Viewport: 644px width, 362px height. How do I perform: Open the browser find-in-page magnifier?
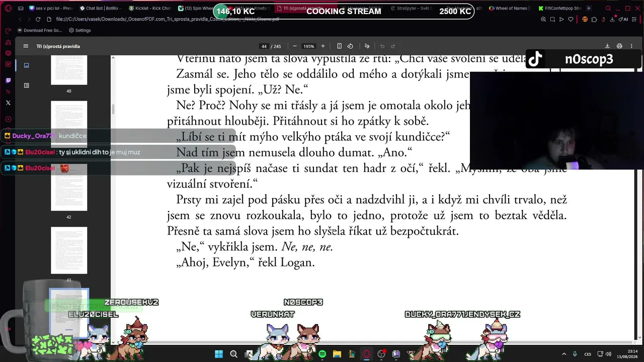543,19
